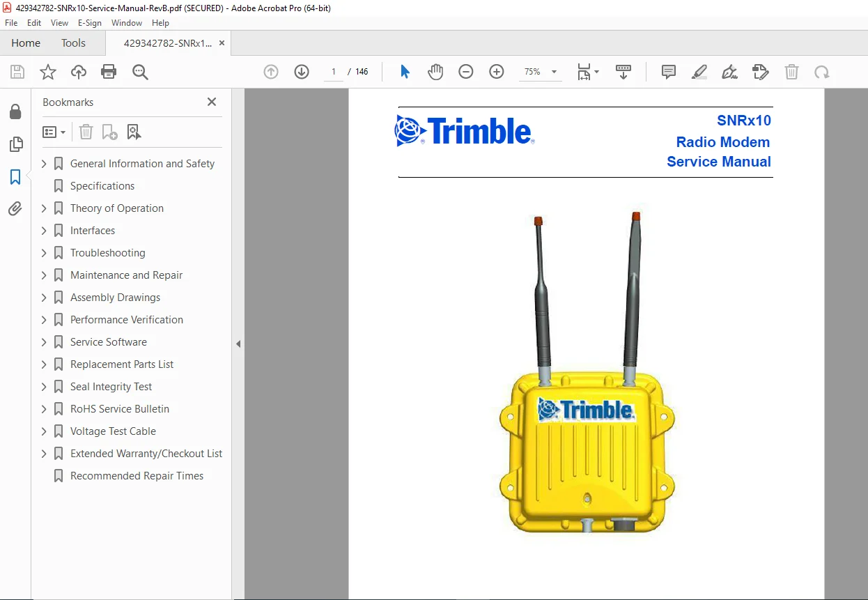Viewport: 868px width, 600px height.
Task: Jump to Extended Warranty/Checkout List bookmark
Action: click(x=146, y=454)
